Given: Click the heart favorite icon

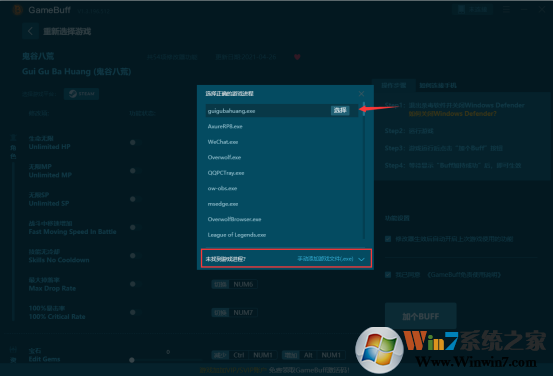Looking at the screenshot, I should point(297,57).
